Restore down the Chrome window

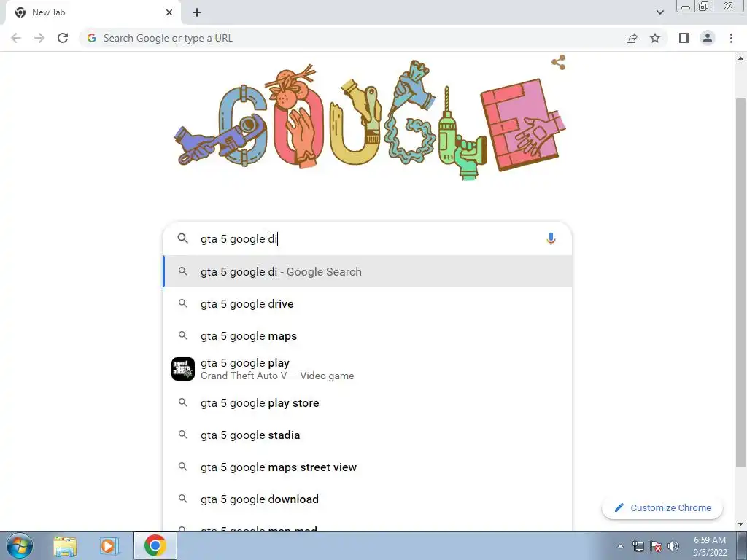704,6
